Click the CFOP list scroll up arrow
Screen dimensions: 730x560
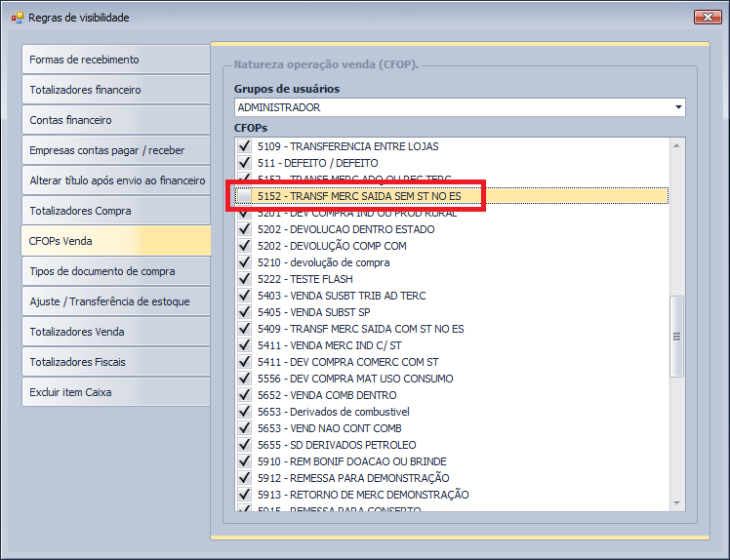(x=675, y=145)
